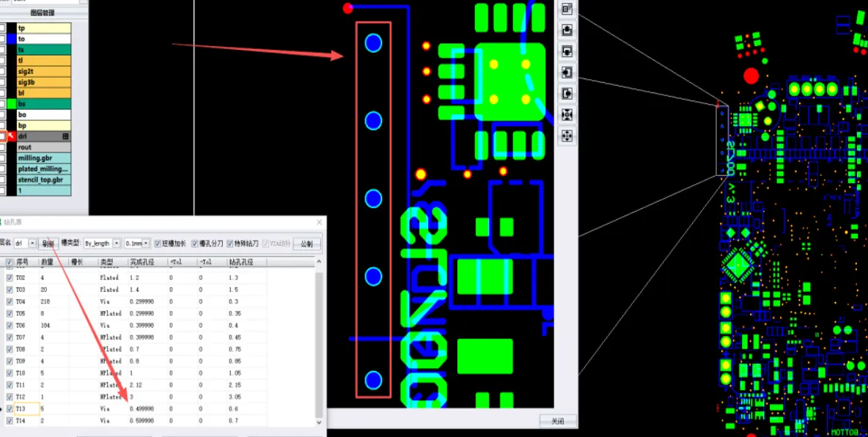
Task: Select the sig2t layer row
Action: [44, 71]
